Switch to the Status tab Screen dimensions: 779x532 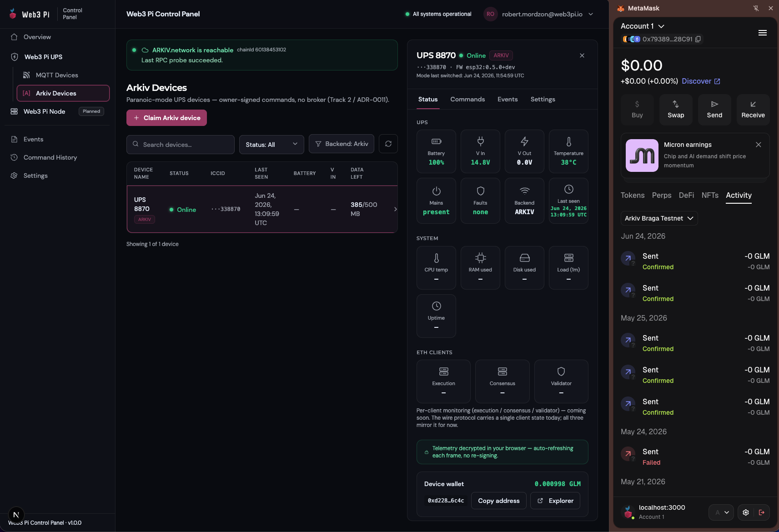(x=428, y=99)
